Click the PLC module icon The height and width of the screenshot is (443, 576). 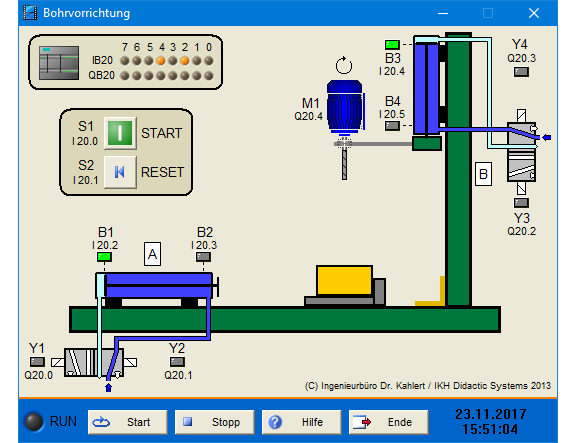coord(59,63)
